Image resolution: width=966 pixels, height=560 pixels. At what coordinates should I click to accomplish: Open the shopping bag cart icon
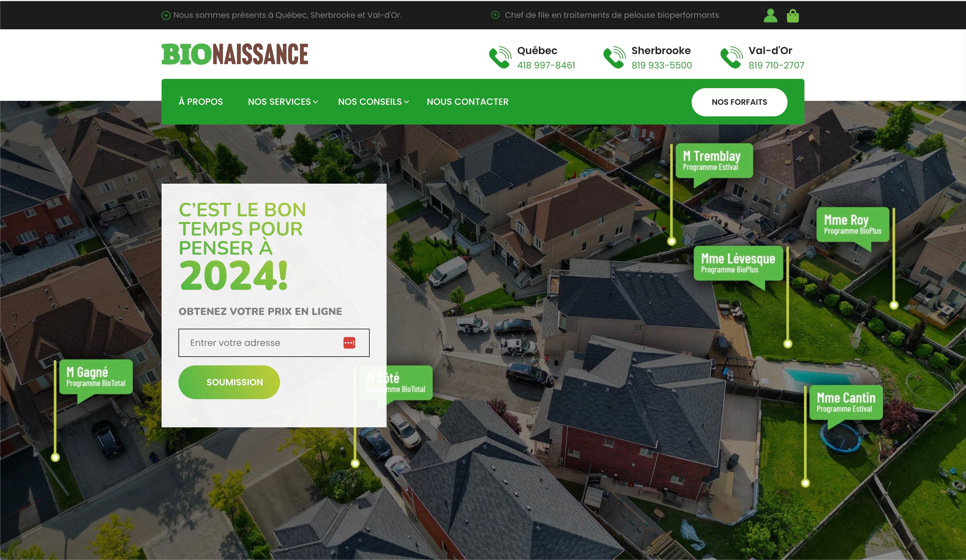coord(792,16)
